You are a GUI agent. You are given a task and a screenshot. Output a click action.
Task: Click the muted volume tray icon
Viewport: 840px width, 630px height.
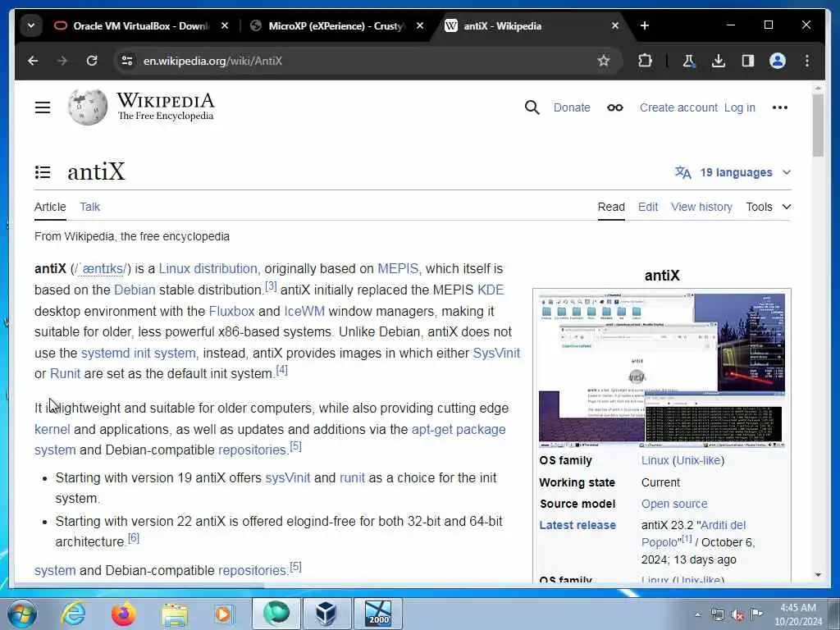coord(737,615)
